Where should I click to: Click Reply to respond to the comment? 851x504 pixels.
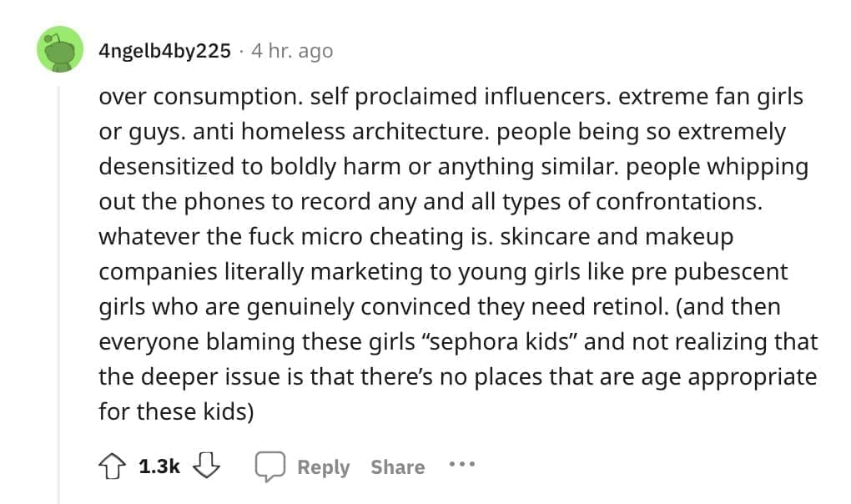tap(325, 467)
